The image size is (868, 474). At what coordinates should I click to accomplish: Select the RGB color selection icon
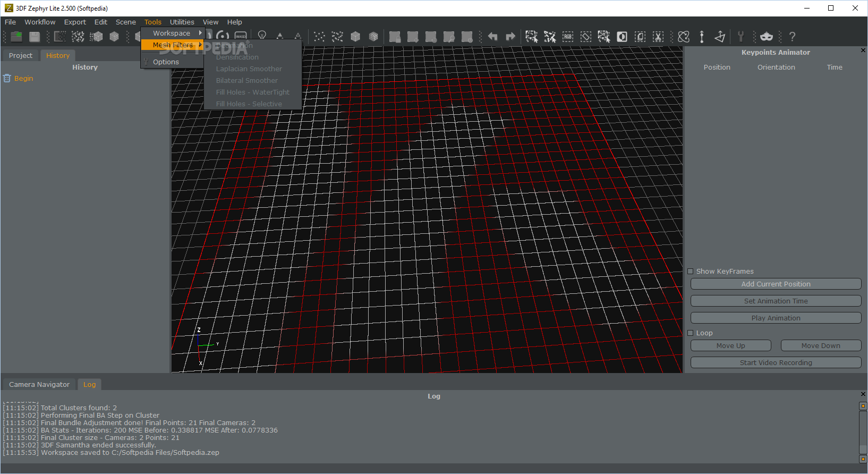pyautogui.click(x=568, y=37)
